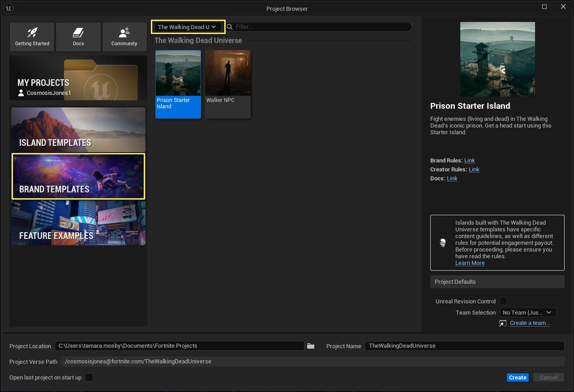
Task: Click the Project Browser window title
Action: click(x=287, y=9)
